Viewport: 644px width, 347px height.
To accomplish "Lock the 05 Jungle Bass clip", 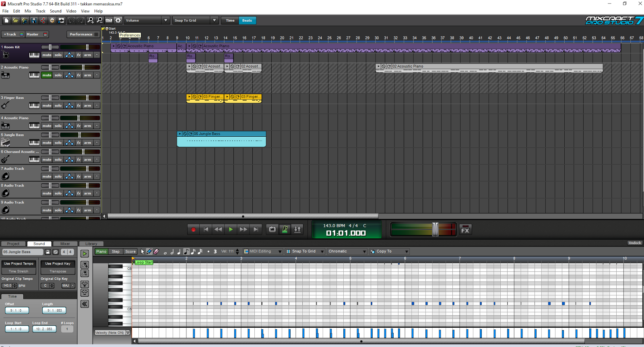I will pyautogui.click(x=47, y=252).
